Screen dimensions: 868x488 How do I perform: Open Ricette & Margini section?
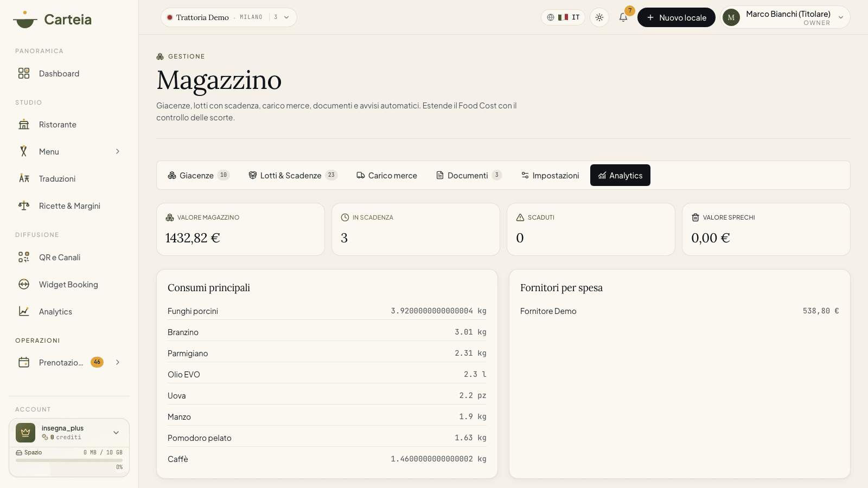[69, 206]
